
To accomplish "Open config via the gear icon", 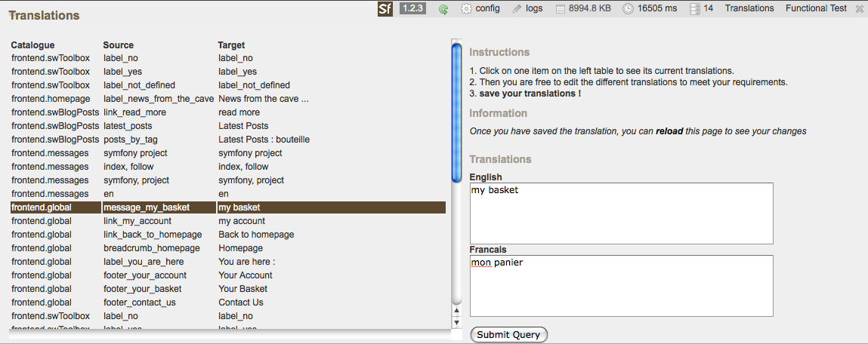I will 466,9.
